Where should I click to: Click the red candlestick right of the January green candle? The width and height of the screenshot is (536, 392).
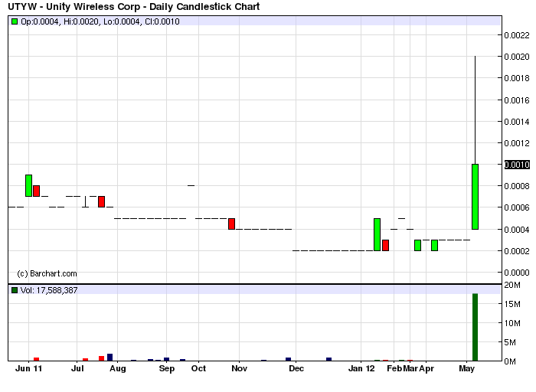tap(386, 246)
